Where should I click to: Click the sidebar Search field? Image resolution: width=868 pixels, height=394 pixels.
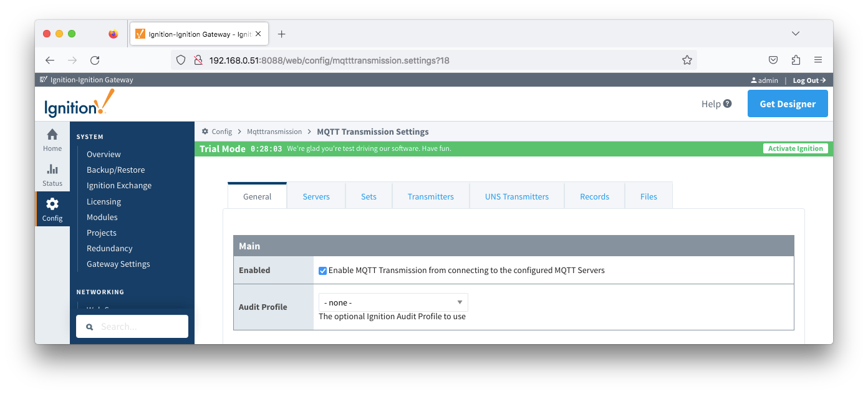click(132, 327)
